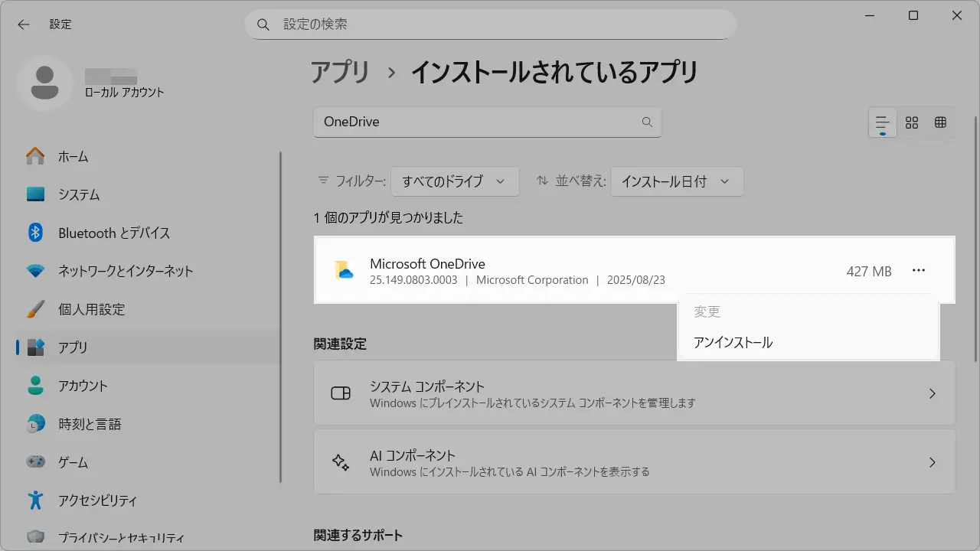Select アプリ in the sidebar
Screen dimensions: 980x551
pyautogui.click(x=148, y=347)
